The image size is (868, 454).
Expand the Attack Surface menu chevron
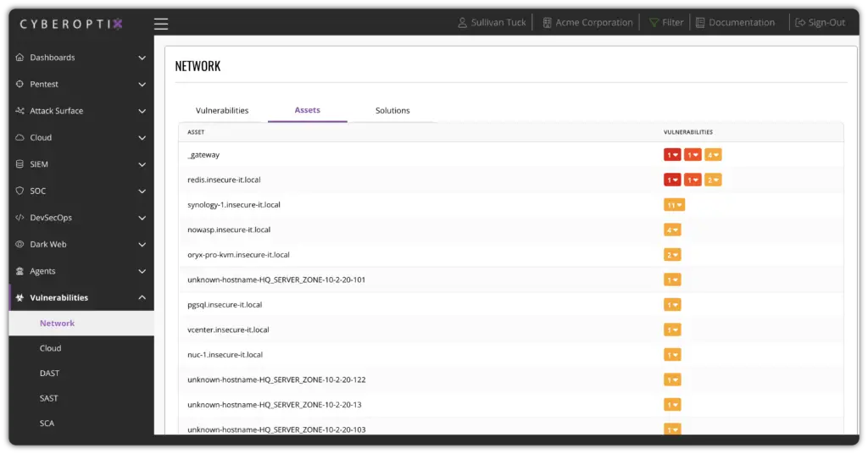tap(142, 111)
